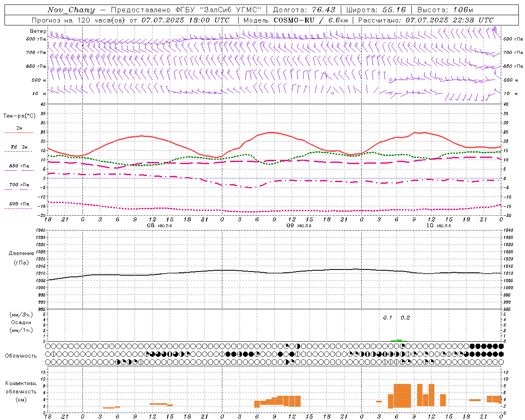Click the Широта: 55.16 value
Viewport: 525px width, 420px height.
tap(376, 10)
